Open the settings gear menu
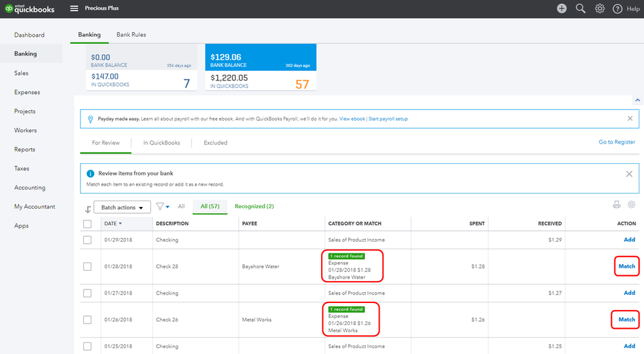644x354 pixels. click(x=600, y=8)
